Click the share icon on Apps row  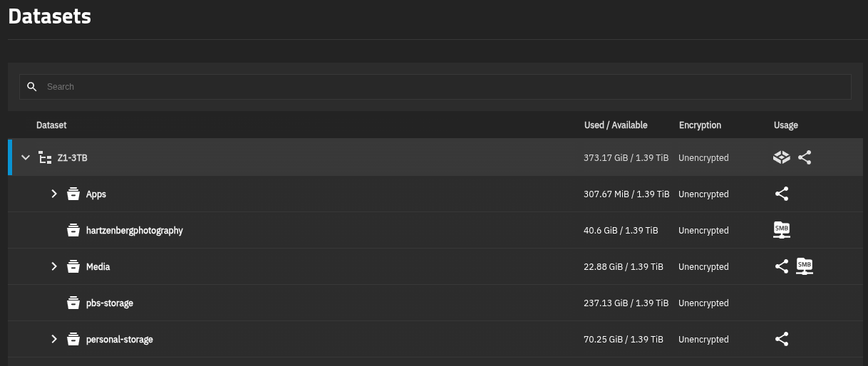coord(782,194)
